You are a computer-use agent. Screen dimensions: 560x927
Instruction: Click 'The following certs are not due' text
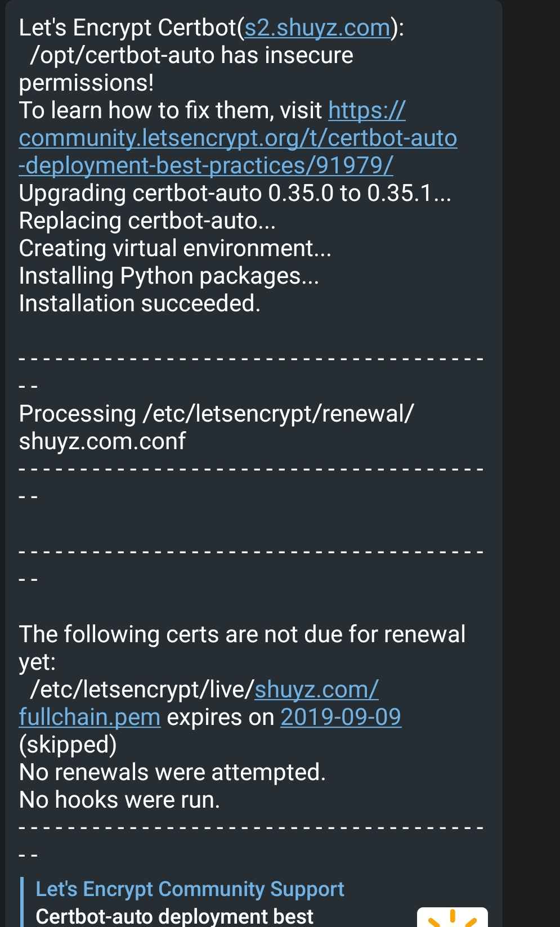(x=242, y=634)
